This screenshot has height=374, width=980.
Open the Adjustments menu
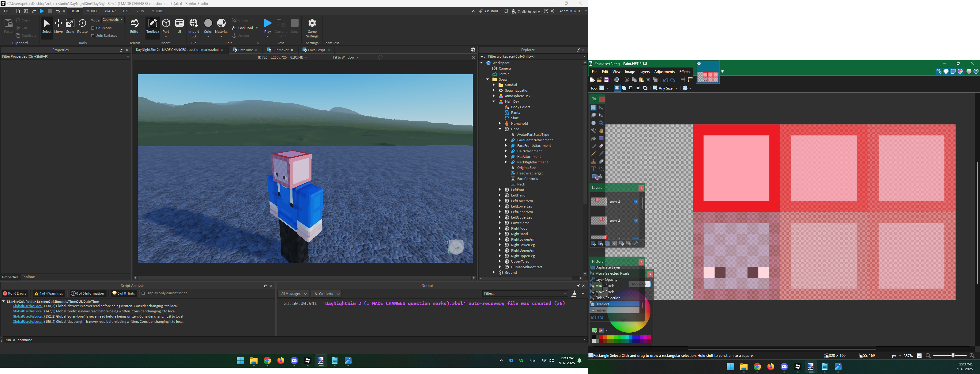coord(664,72)
